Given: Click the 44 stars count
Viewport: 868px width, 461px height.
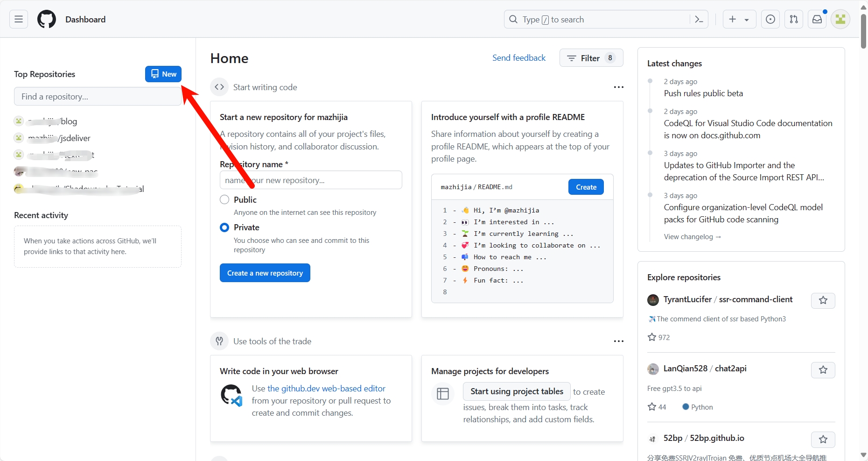Looking at the screenshot, I should (657, 407).
